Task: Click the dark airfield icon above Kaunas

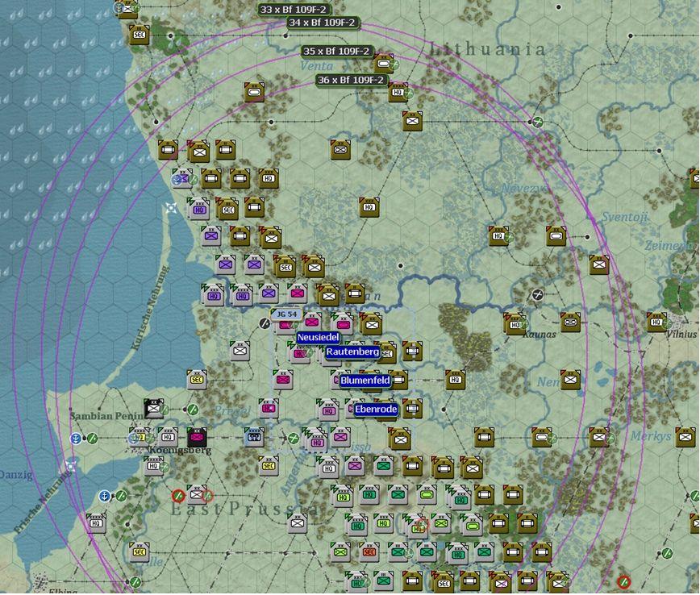Action: [x=538, y=294]
